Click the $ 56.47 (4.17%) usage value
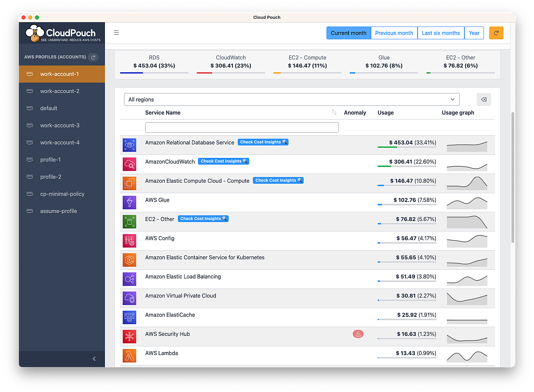 point(416,238)
